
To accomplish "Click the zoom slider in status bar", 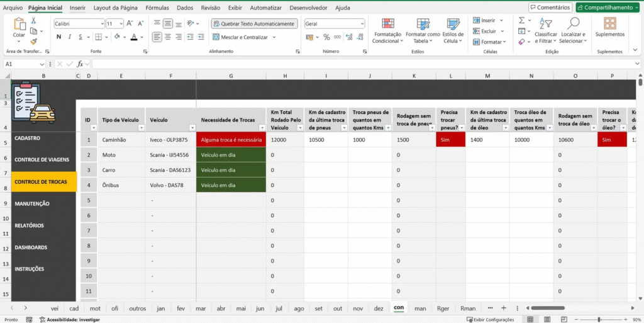I will tap(599, 319).
